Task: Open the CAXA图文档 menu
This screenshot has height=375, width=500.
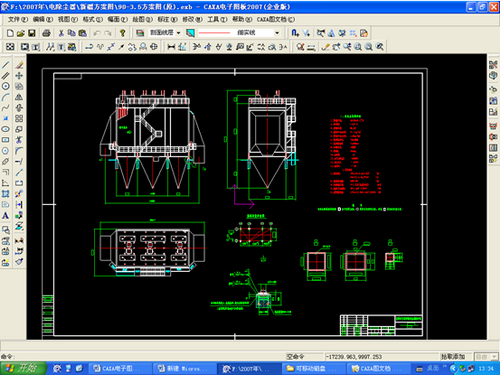Action: (x=276, y=19)
